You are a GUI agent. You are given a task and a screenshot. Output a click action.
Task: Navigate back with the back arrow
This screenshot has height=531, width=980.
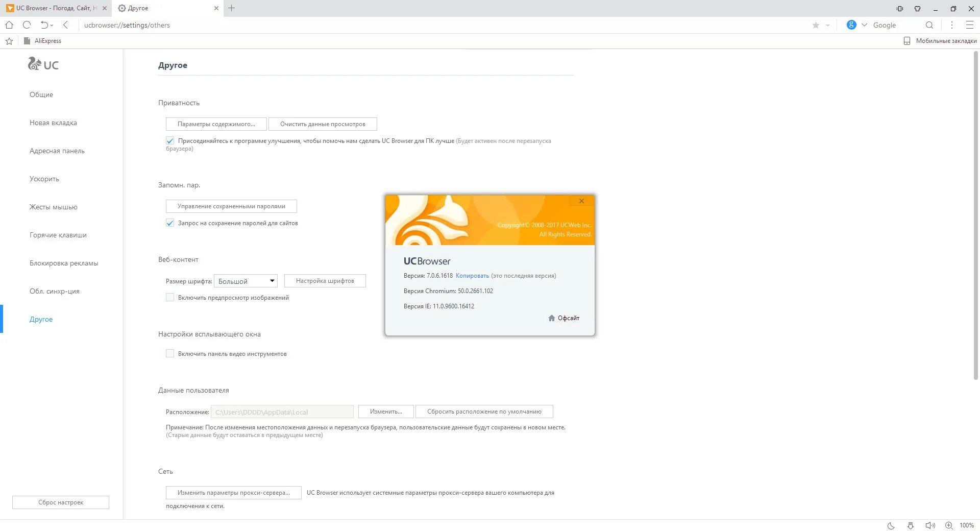click(66, 25)
